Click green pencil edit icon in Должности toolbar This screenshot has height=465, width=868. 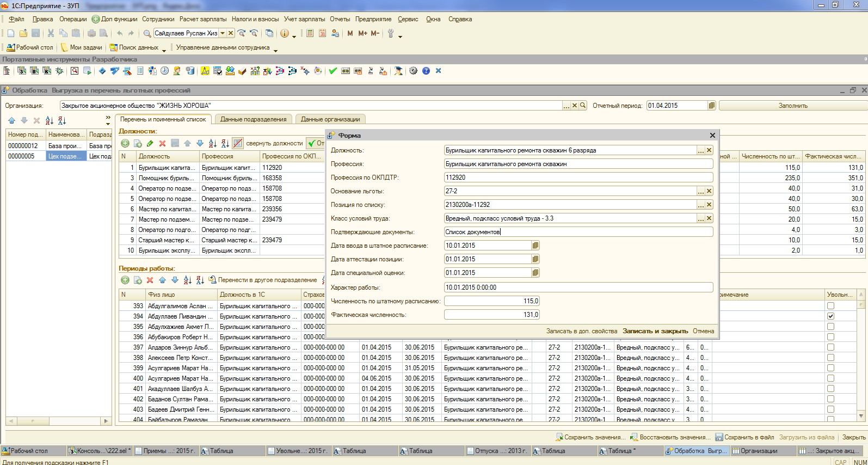tap(150, 143)
